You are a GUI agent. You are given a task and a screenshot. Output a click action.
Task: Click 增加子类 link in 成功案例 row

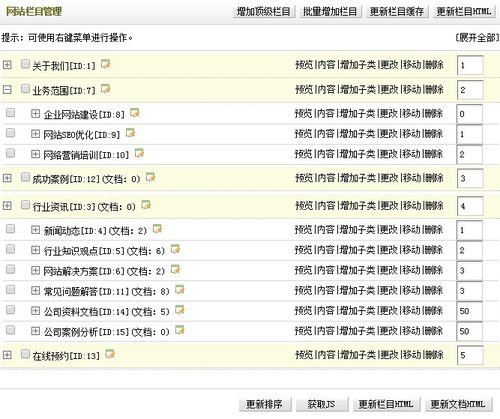click(358, 178)
